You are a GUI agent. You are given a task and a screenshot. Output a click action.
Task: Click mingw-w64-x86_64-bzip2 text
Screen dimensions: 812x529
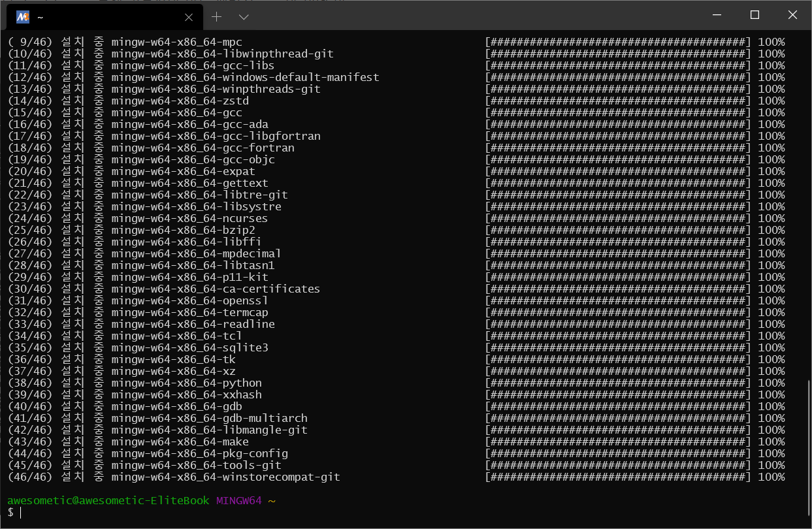pyautogui.click(x=184, y=230)
